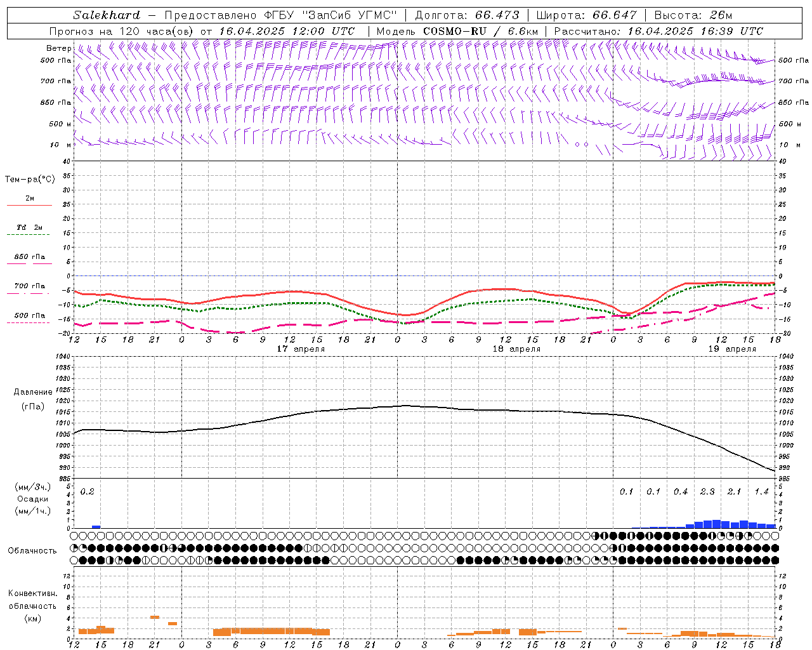Click the Рассчитано 16.04.2025 16:39 UTC timestamp
The width and height of the screenshot is (812, 650).
click(x=658, y=31)
